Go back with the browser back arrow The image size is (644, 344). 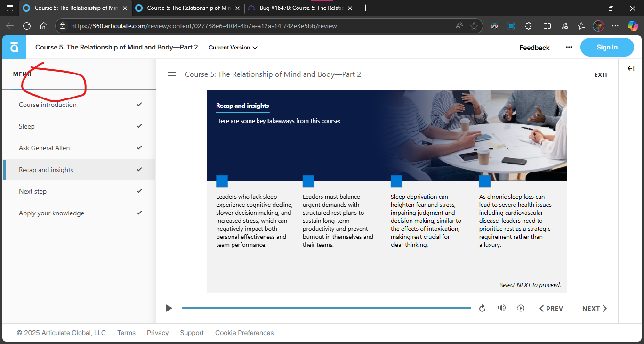(x=10, y=26)
